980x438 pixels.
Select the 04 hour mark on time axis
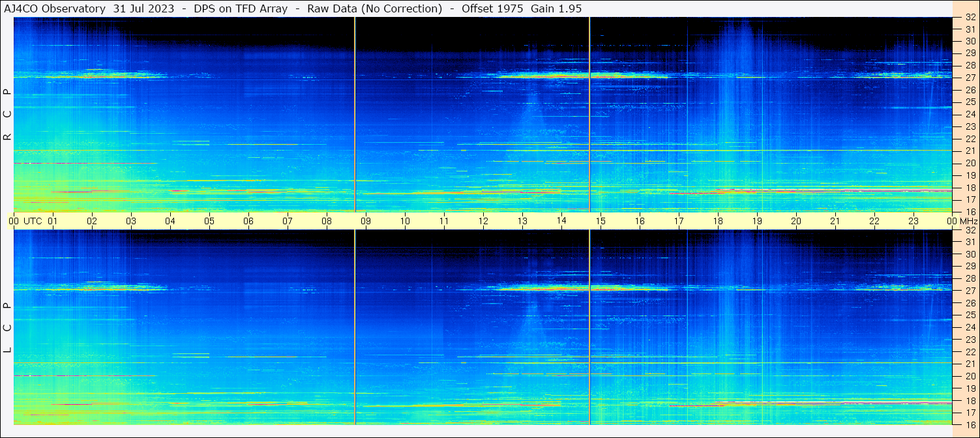click(x=170, y=221)
